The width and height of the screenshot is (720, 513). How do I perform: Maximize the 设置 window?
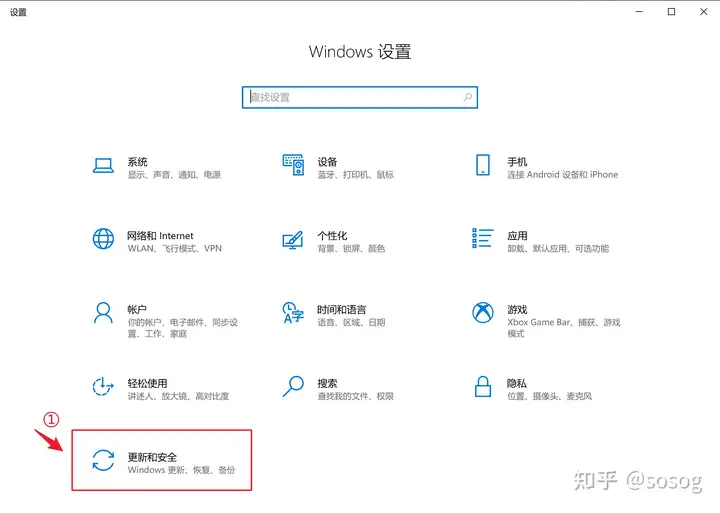coord(671,11)
